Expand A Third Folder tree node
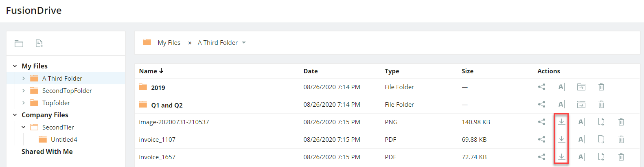Viewport: 644px width, 167px height. [23, 78]
